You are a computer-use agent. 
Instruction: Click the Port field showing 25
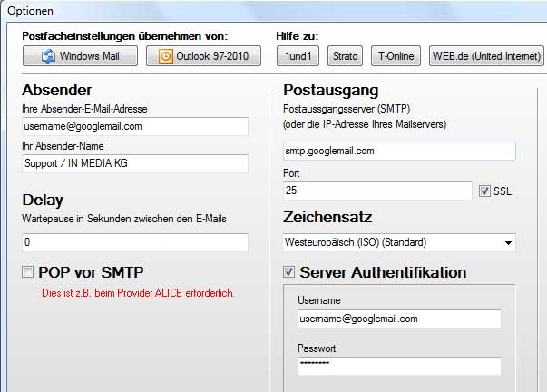point(377,191)
